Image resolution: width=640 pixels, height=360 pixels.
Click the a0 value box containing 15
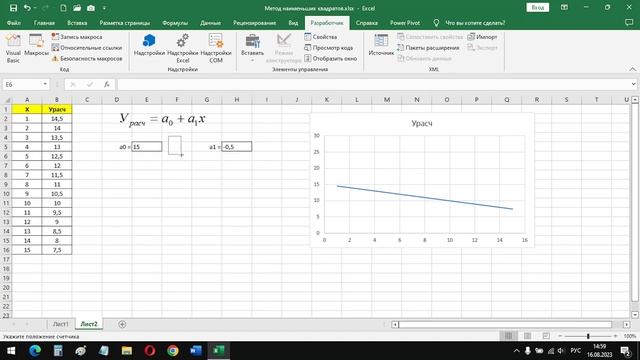pyautogui.click(x=147, y=147)
